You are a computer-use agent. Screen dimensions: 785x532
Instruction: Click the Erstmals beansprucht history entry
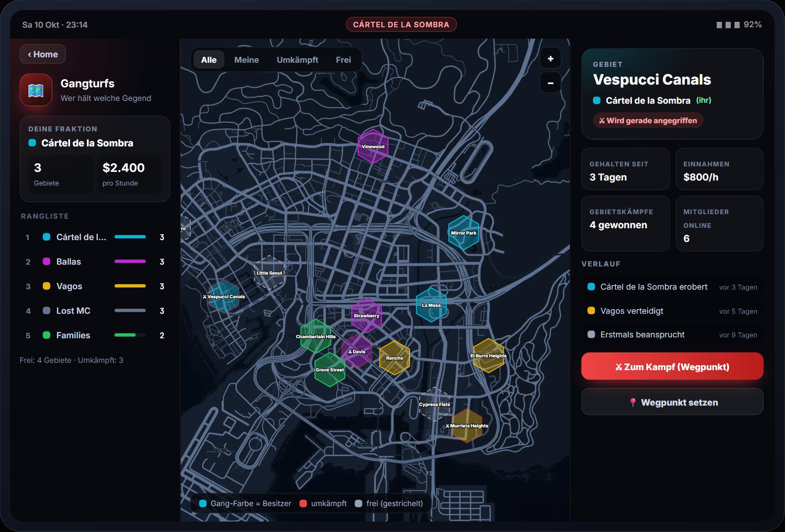(672, 335)
